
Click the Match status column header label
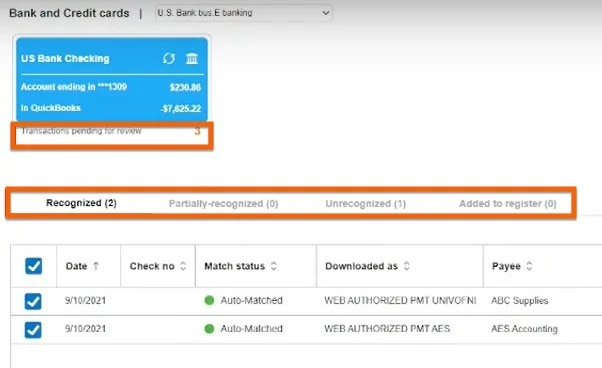235,266
